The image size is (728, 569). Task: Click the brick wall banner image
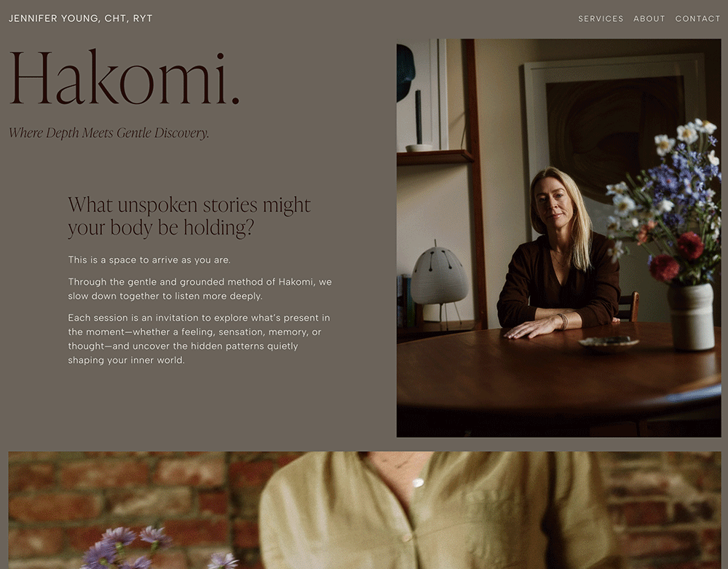(365, 510)
